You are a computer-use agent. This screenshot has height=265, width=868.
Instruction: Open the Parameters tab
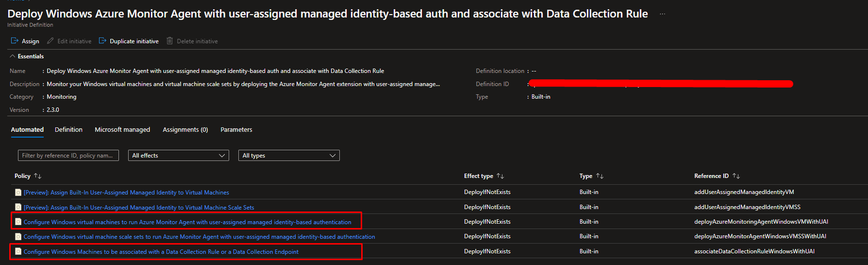(236, 130)
